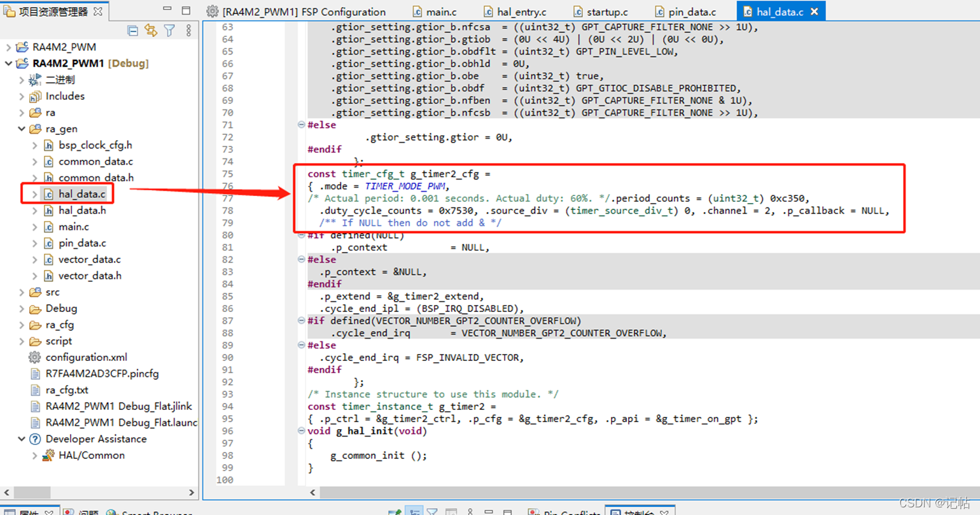Collapse the RA4M2_PWM1 project node

(8, 64)
